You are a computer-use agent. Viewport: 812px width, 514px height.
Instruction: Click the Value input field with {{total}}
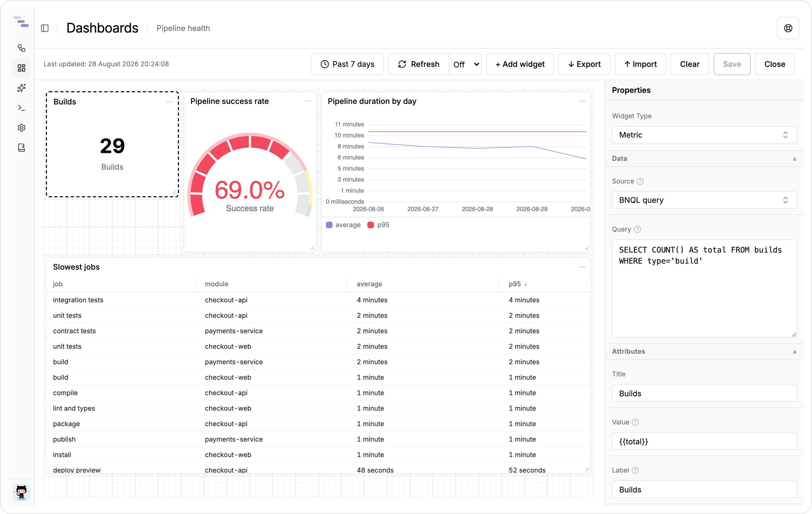click(705, 441)
